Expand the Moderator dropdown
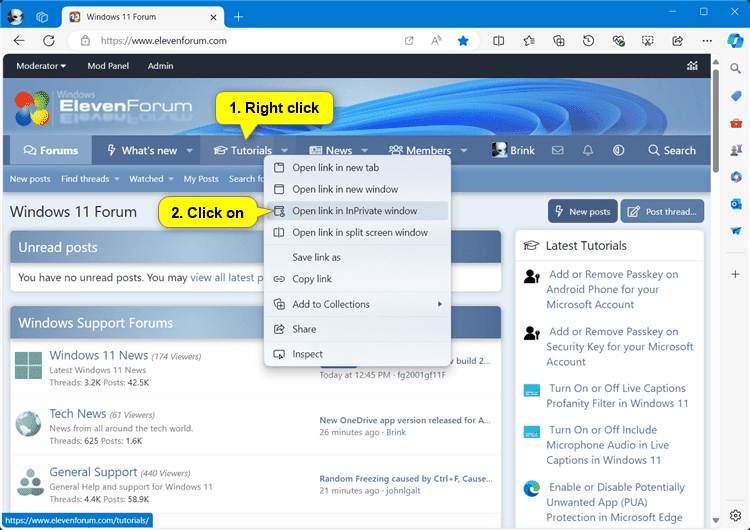Viewport: 750px width, 530px height. 41,66
